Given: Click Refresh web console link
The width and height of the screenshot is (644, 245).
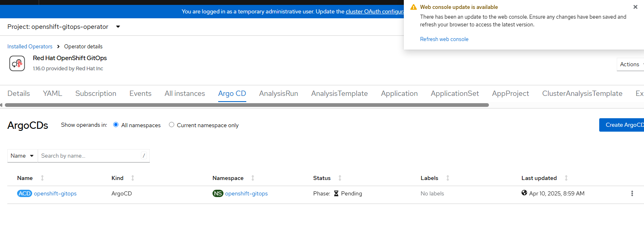Looking at the screenshot, I should (x=444, y=39).
